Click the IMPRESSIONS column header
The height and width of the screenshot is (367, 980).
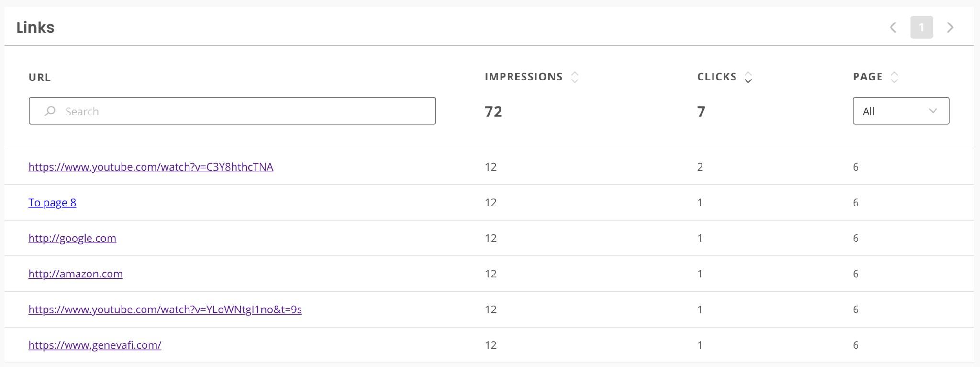(523, 77)
